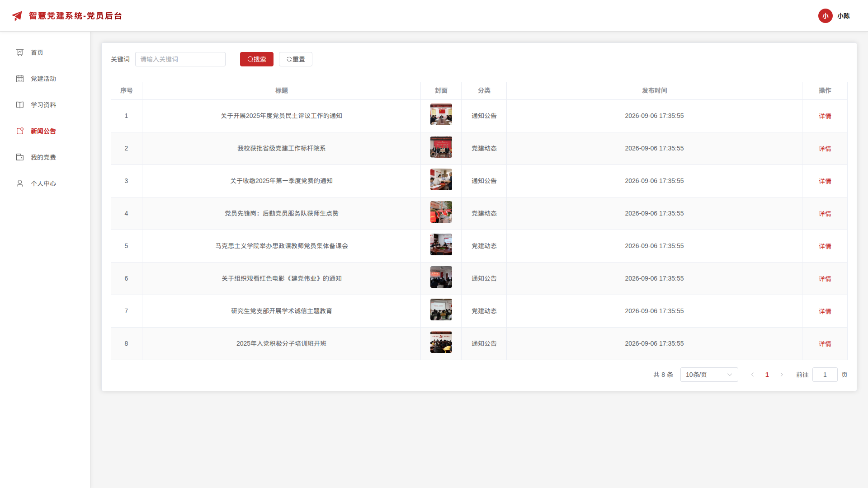Image resolution: width=868 pixels, height=488 pixels.
Task: Open 详情 for 我校获批省级党建工作标杆院系
Action: click(x=825, y=149)
